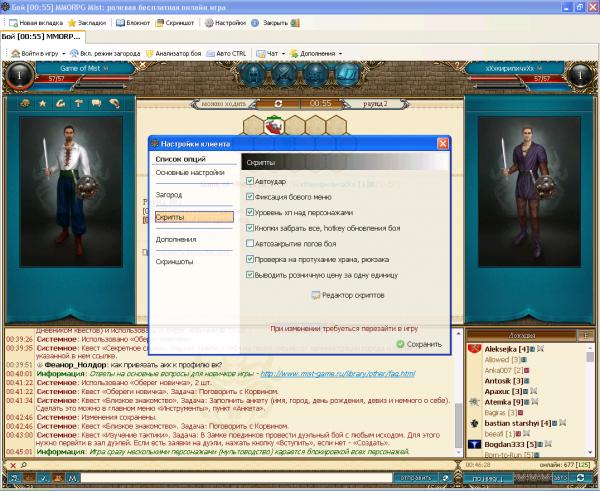Click the third round icon in the game header
The width and height of the screenshot is (600, 491).
(315, 74)
